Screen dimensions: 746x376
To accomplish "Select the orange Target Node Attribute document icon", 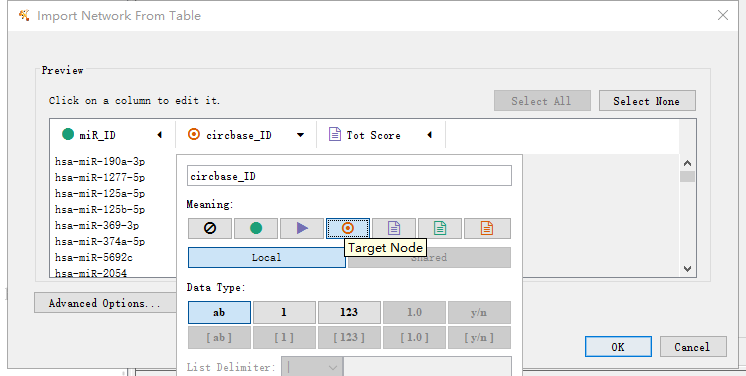I will pyautogui.click(x=487, y=228).
